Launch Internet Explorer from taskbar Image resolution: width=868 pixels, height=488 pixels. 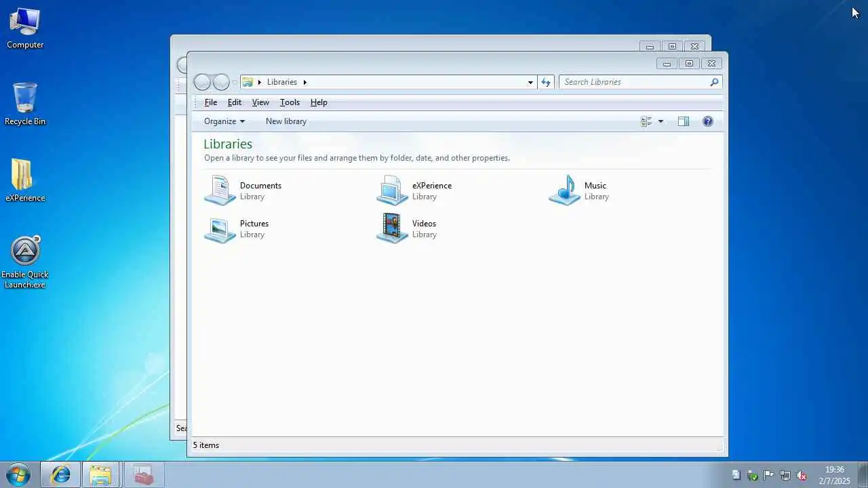[60, 474]
